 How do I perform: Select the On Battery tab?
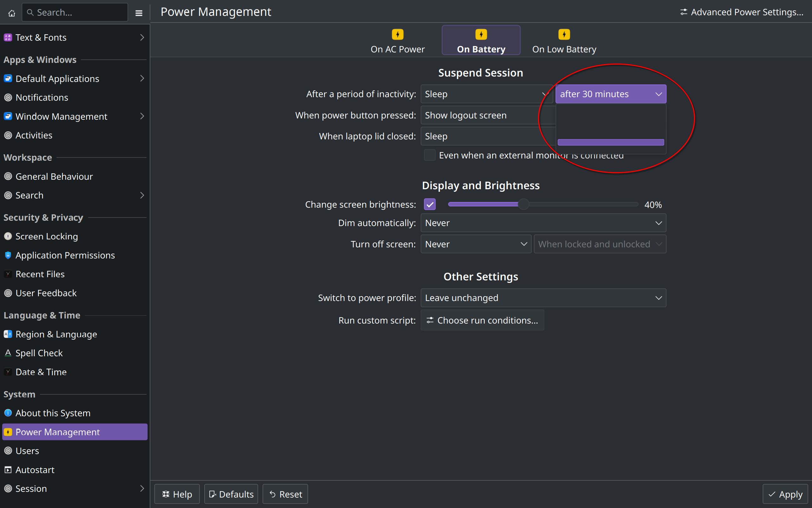coord(481,40)
